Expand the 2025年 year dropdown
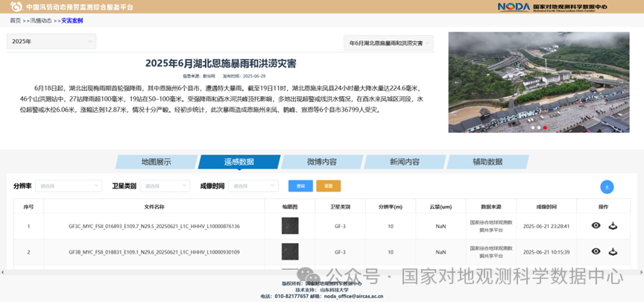The height and width of the screenshot is (302, 644). pyautogui.click(x=51, y=42)
